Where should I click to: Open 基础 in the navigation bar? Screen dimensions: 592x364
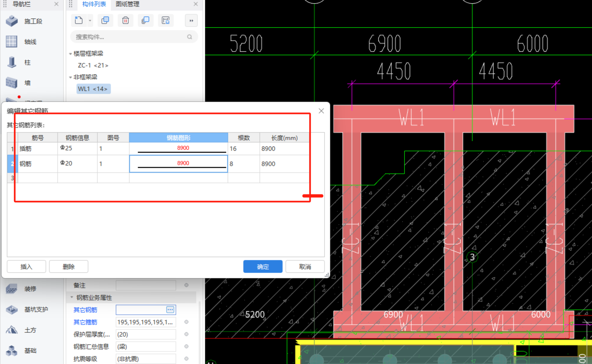(x=22, y=351)
